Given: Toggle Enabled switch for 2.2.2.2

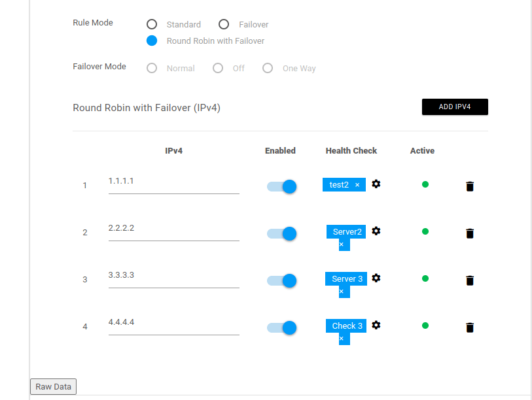Looking at the screenshot, I should [281, 233].
